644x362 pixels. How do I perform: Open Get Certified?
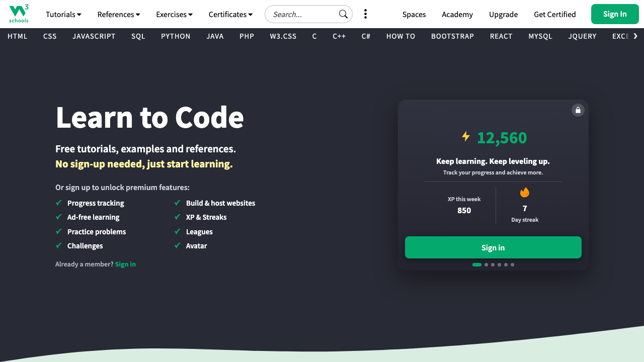point(555,15)
